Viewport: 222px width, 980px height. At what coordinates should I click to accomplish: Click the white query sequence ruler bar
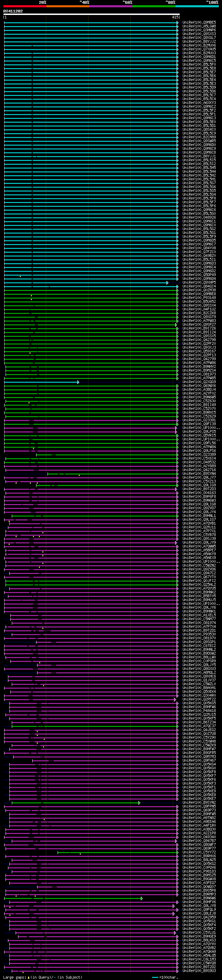pyautogui.click(x=92, y=15)
